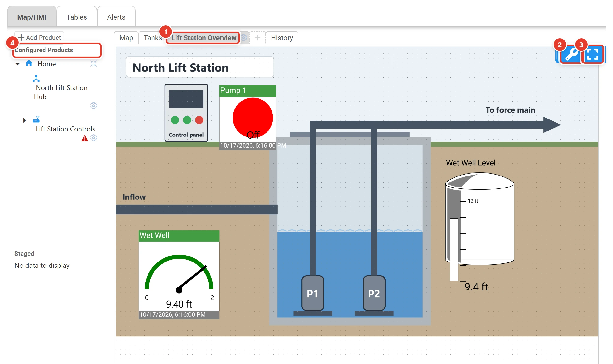
Task: Click the Wet Well Level tank graphic
Action: coord(479,219)
